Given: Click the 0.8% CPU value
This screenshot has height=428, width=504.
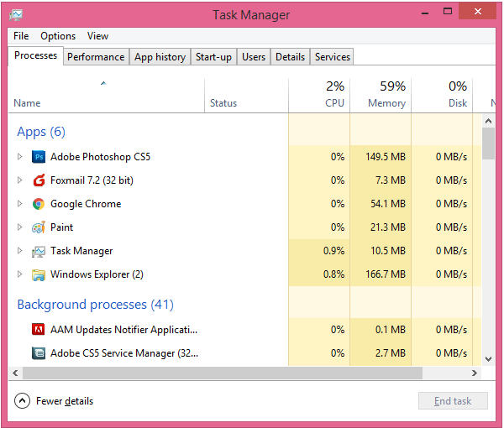Looking at the screenshot, I should point(334,274).
